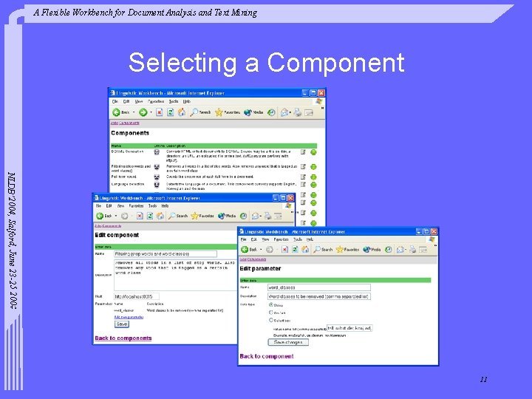Click green status icon for Full form count row
The image size is (532, 399).
pyautogui.click(x=313, y=177)
